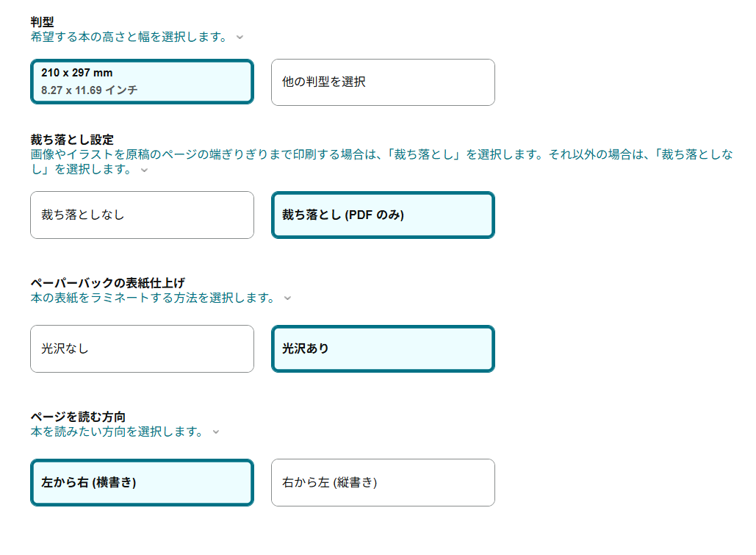Click the 判型 section heading
Viewport: 756px width, 555px height.
42,22
